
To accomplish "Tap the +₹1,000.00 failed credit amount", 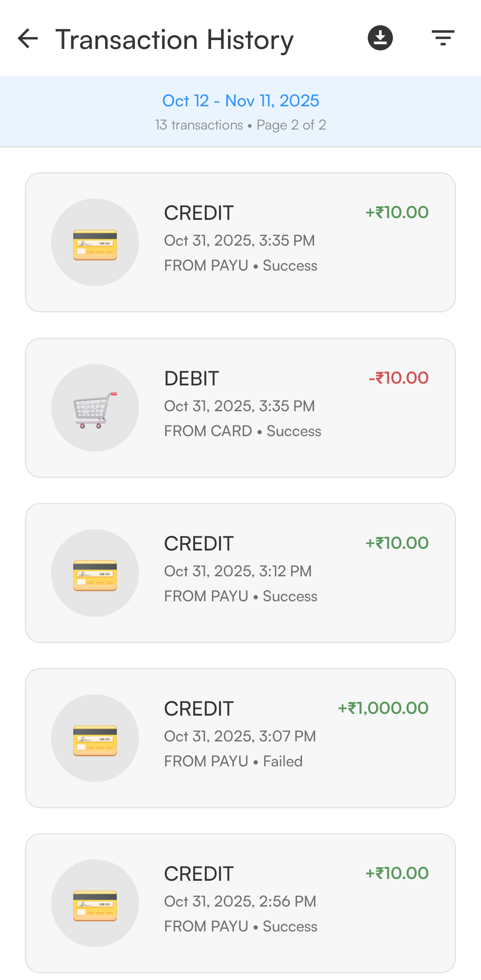I will click(383, 709).
